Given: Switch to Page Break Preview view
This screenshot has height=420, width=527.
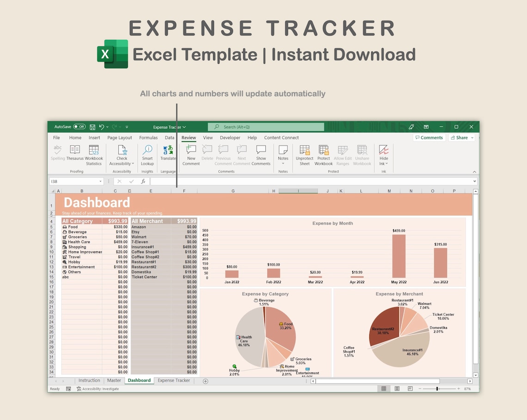Looking at the screenshot, I should (x=410, y=389).
